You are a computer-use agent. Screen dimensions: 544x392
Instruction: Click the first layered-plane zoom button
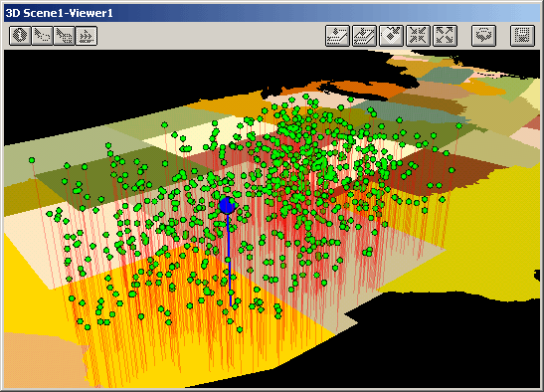[x=337, y=36]
